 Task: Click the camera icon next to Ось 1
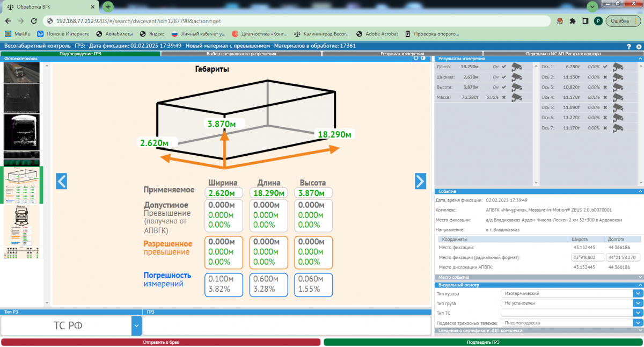(x=618, y=67)
